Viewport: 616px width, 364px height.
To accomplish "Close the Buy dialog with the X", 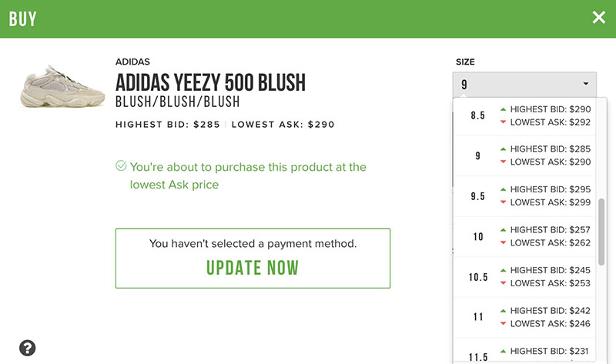I will (x=598, y=18).
